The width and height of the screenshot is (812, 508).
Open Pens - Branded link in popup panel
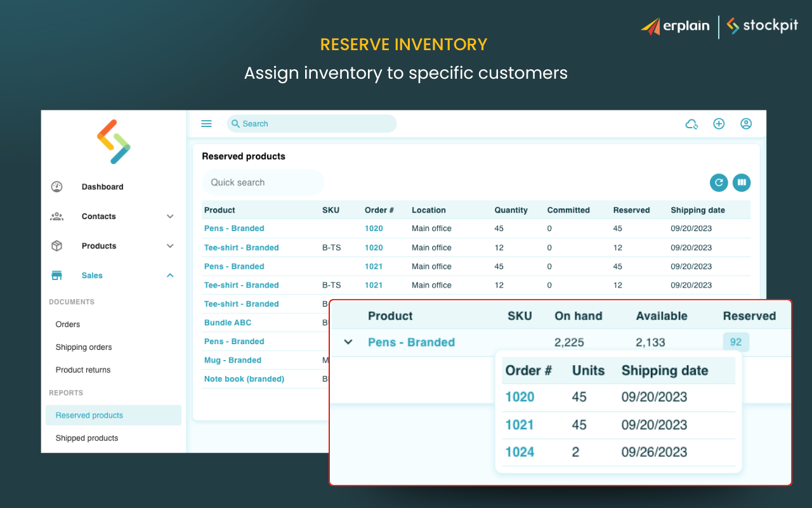(412, 342)
